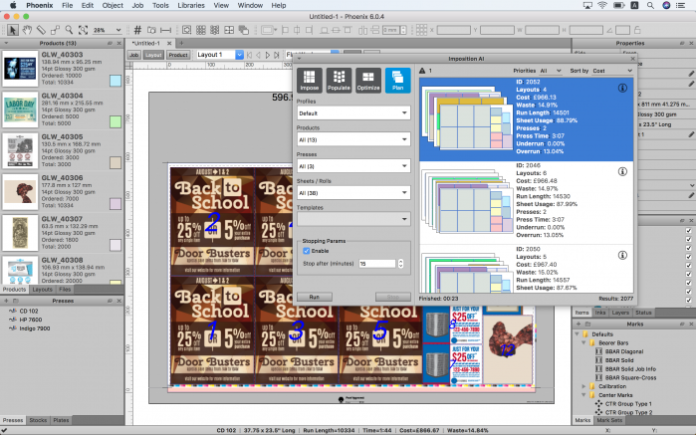
Task: Open the Sort by Cost dropdown
Action: (x=611, y=72)
